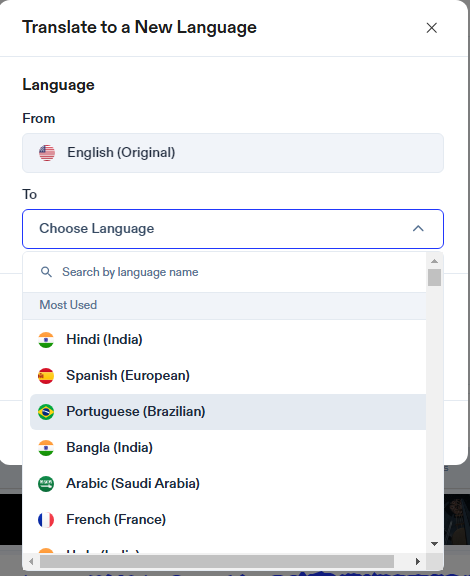Click the magnifier search icon
This screenshot has height=576, width=470.
[46, 272]
